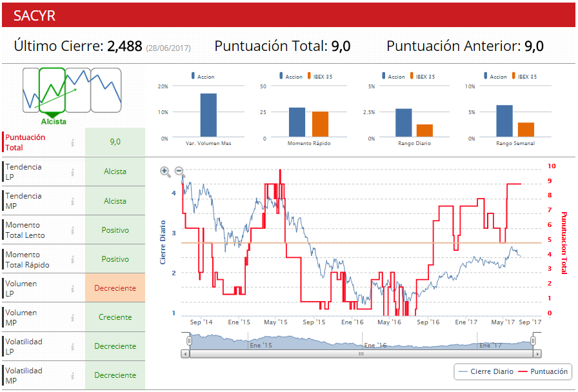The height and width of the screenshot is (392, 578).
Task: Toggle Cierre Diario series in chart legend
Action: point(486,371)
